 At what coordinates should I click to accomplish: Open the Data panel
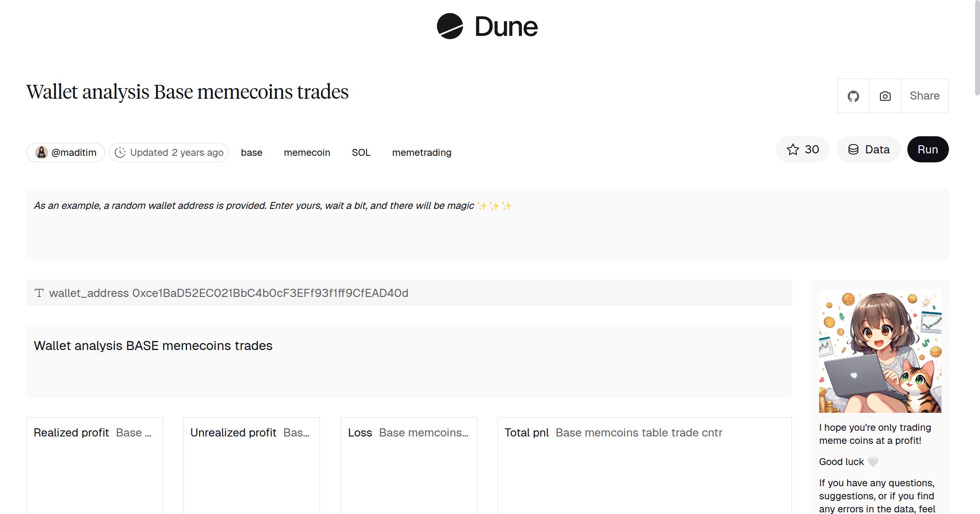point(868,149)
